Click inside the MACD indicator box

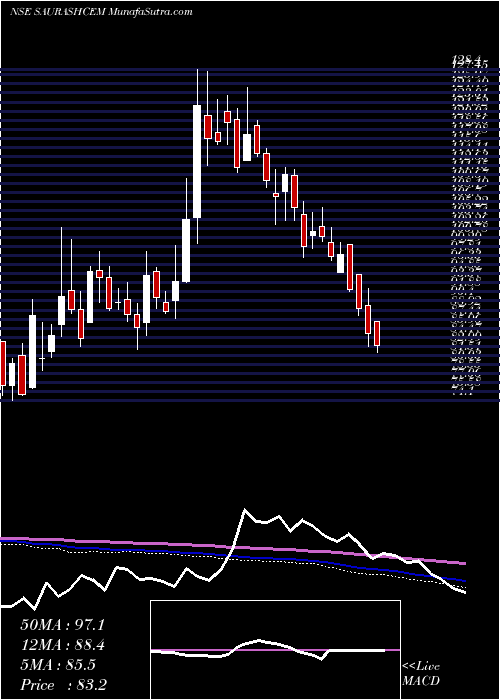(x=275, y=650)
